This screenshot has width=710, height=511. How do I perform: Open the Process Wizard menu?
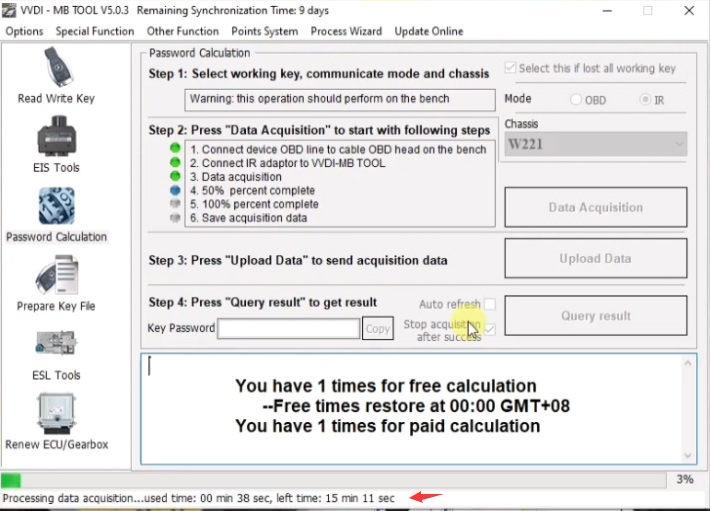[346, 31]
